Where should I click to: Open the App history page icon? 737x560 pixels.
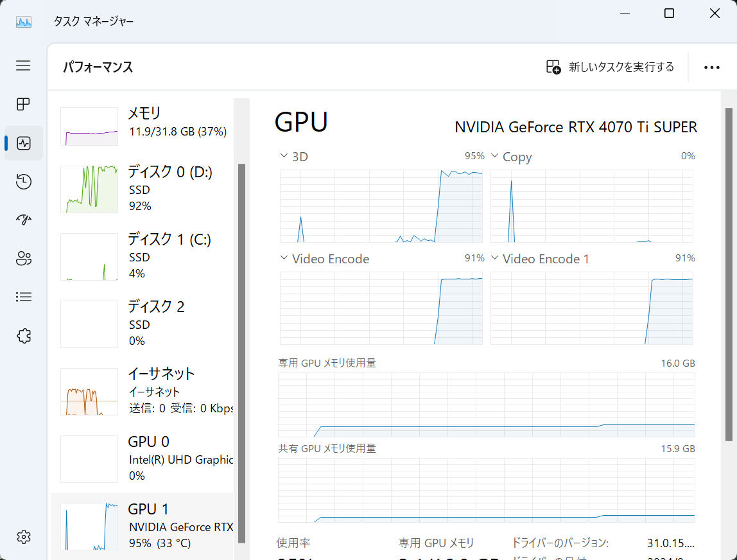point(24,182)
